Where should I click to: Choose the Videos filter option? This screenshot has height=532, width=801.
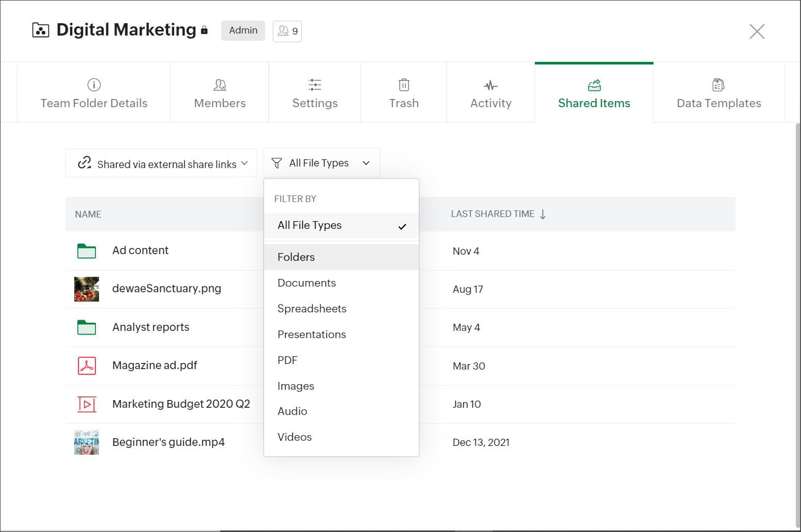(x=295, y=437)
